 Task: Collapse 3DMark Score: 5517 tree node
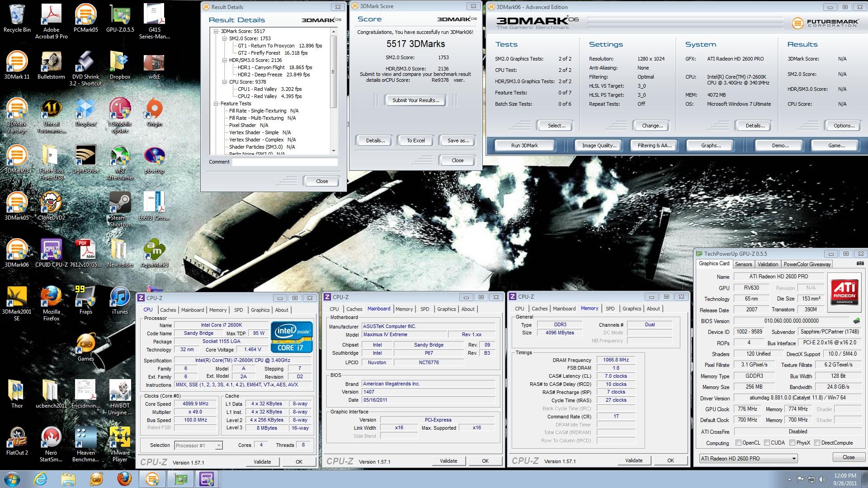coord(216,31)
